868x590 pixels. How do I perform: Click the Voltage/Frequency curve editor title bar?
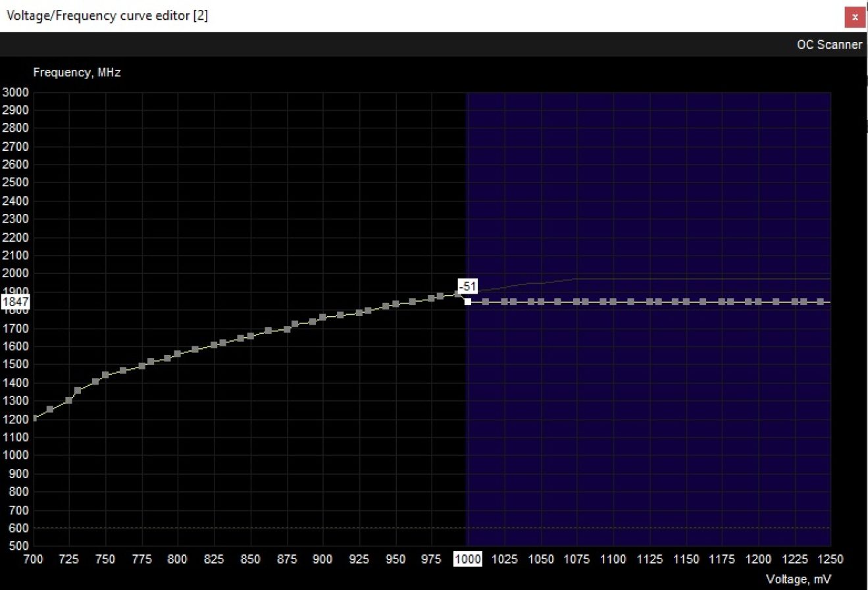tap(107, 16)
